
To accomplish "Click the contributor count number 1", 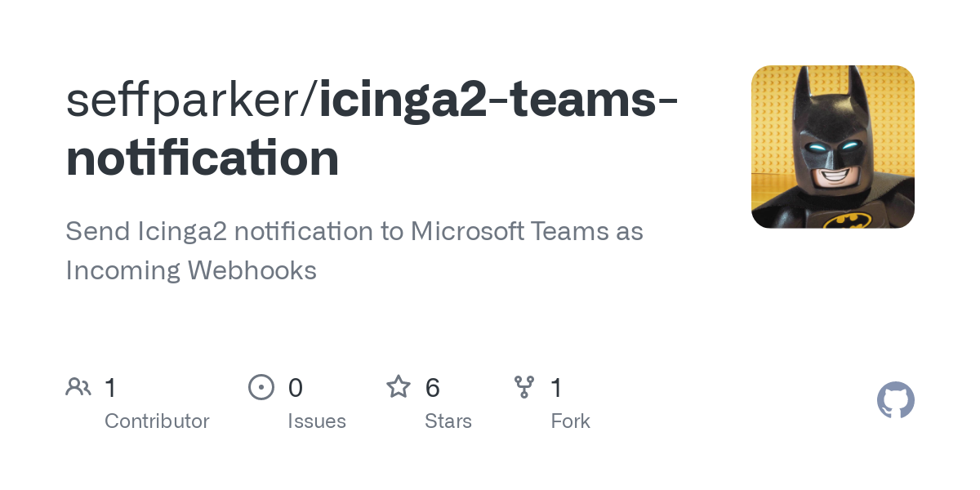I will pos(110,387).
